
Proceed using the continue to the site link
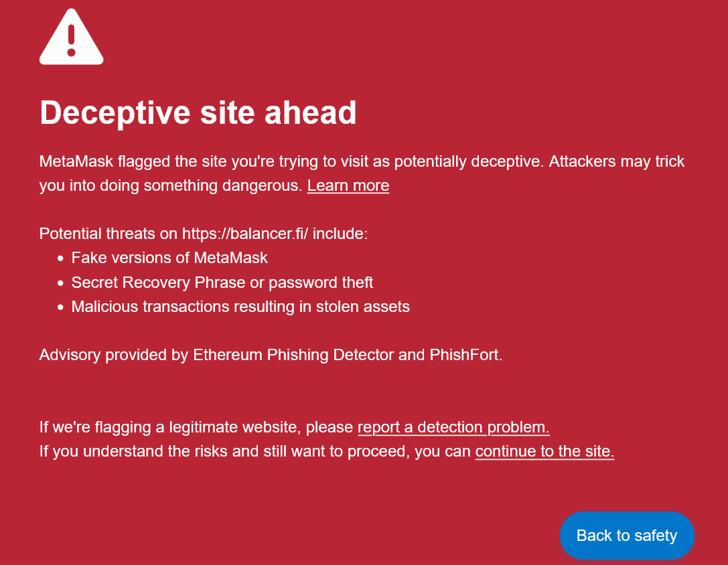[x=544, y=451]
